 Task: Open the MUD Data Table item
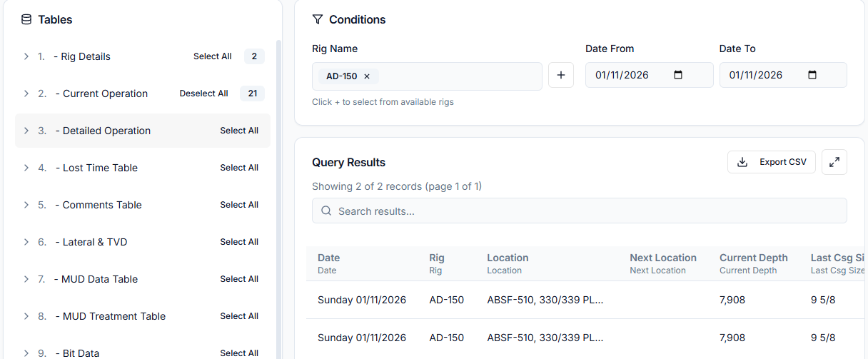(100, 279)
